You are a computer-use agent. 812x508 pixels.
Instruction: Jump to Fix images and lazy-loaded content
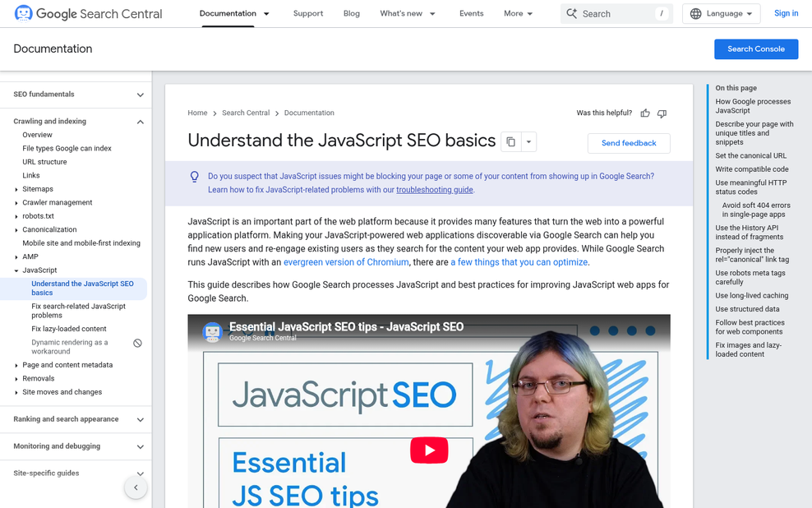pyautogui.click(x=748, y=349)
